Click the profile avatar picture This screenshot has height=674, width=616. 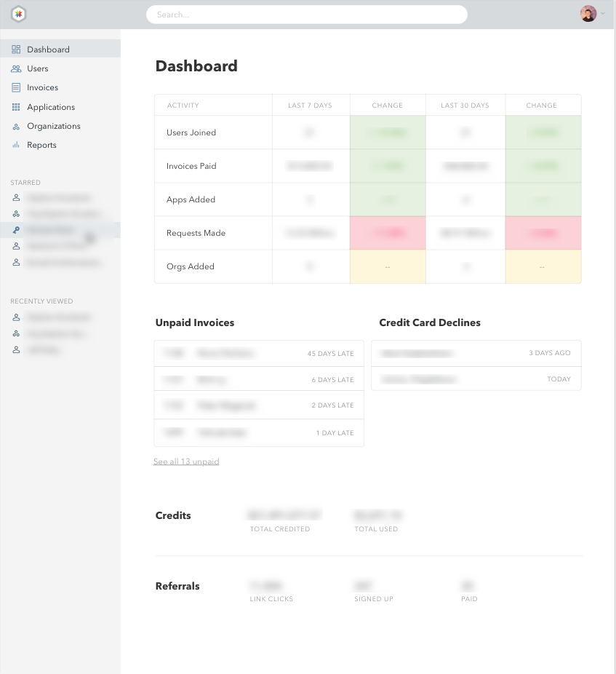pyautogui.click(x=588, y=13)
